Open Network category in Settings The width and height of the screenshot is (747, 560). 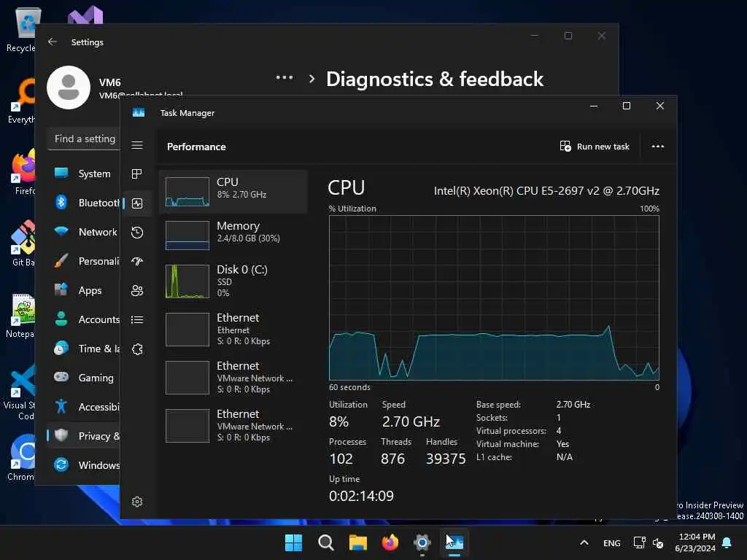[83, 232]
